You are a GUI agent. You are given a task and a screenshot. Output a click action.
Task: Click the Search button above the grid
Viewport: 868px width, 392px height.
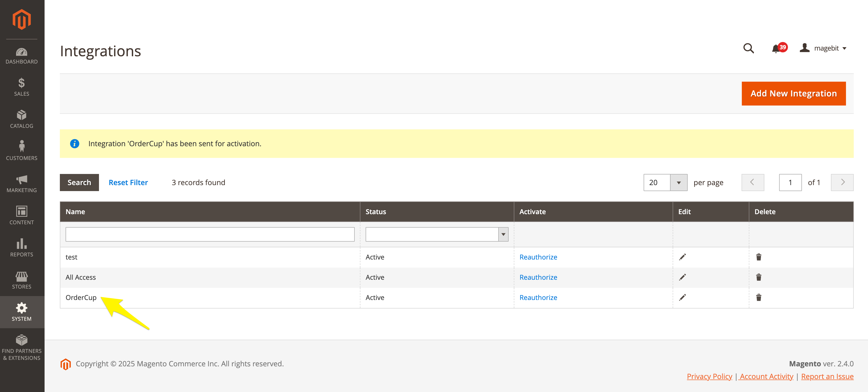[79, 182]
